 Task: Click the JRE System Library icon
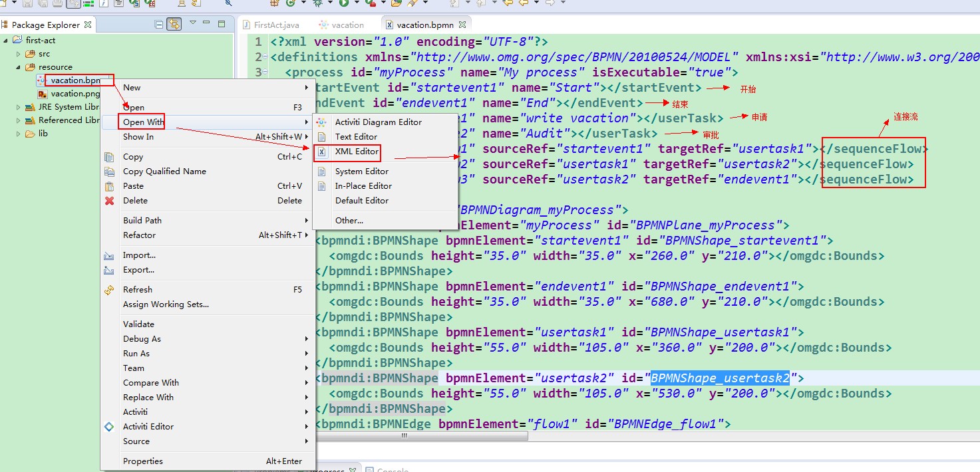[30, 107]
